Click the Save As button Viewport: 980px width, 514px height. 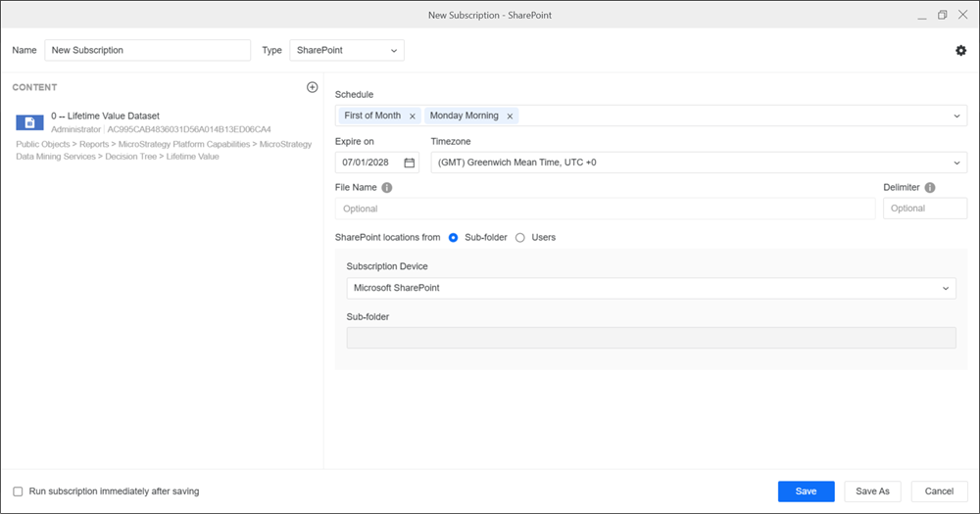pos(872,491)
